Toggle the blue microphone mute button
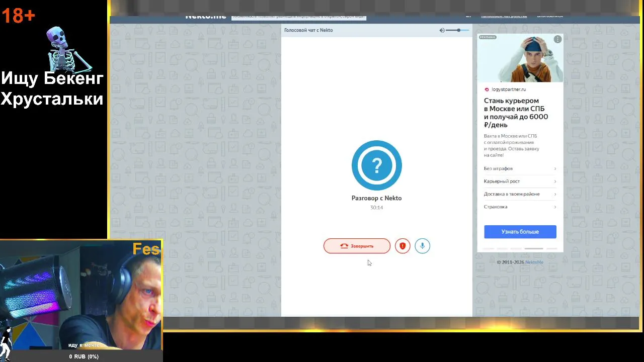The width and height of the screenshot is (644, 362). pyautogui.click(x=423, y=246)
